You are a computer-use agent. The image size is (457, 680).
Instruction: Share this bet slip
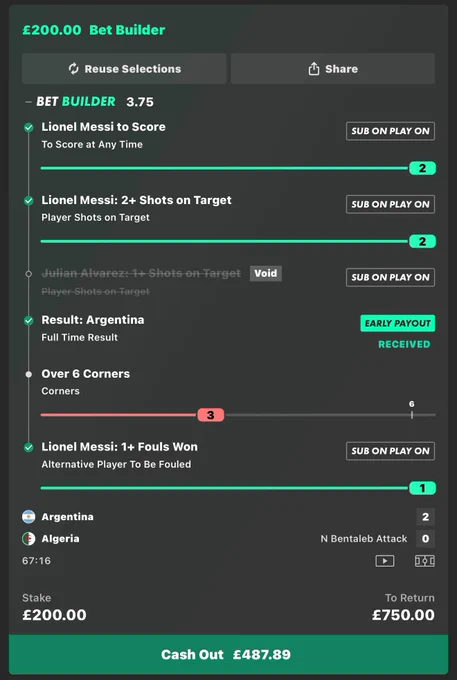333,69
